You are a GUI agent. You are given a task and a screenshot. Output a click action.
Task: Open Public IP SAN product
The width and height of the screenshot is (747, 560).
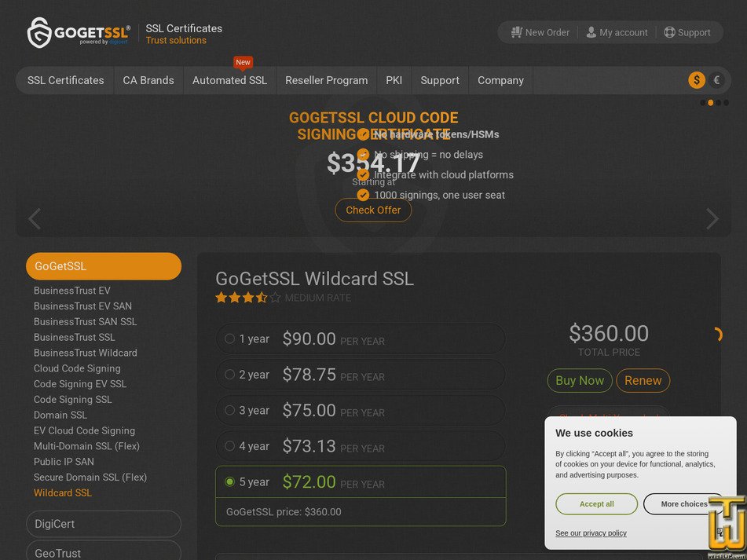[64, 462]
